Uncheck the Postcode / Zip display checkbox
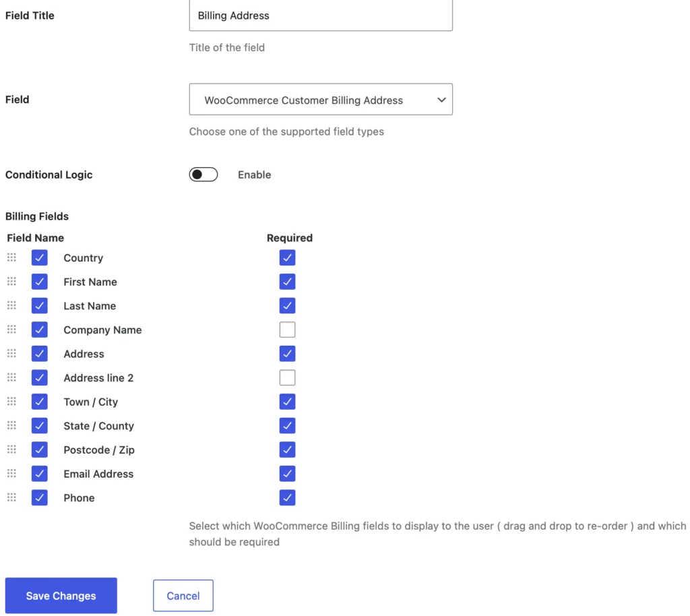The height and width of the screenshot is (616, 690). [x=40, y=450]
